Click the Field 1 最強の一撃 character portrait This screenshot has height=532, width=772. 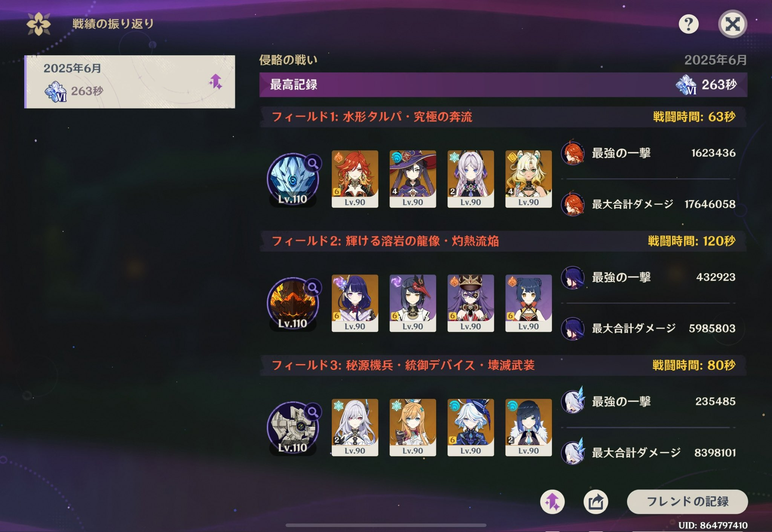[x=573, y=153]
